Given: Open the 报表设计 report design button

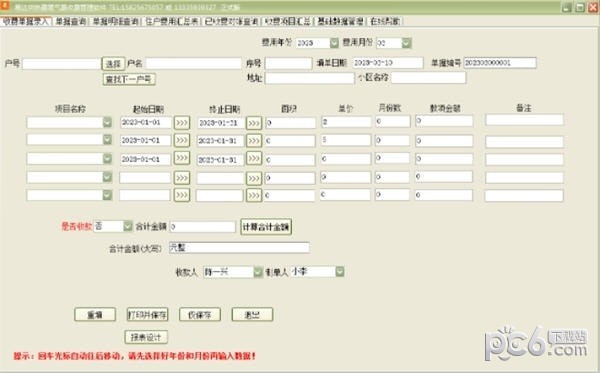Looking at the screenshot, I should [146, 337].
